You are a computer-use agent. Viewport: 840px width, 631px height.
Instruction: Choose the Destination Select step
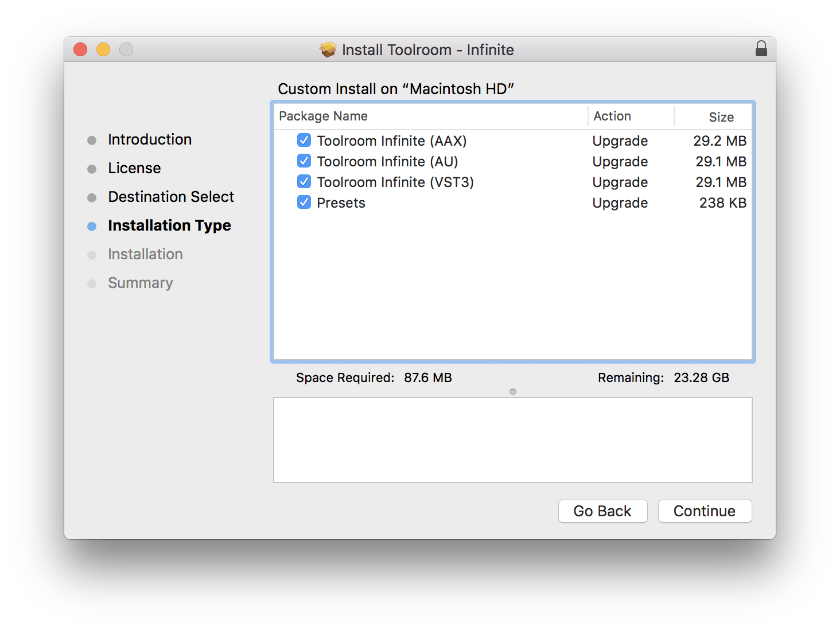[x=170, y=197]
